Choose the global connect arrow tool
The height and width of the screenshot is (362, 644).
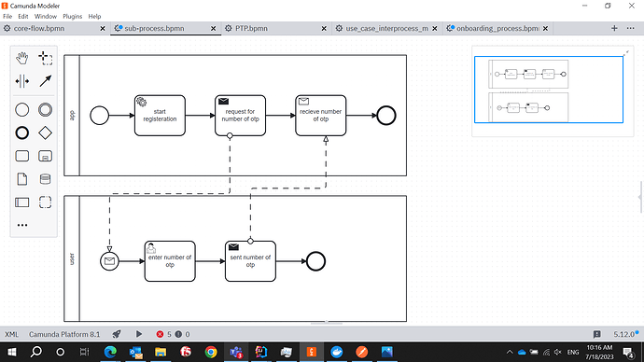pos(45,81)
